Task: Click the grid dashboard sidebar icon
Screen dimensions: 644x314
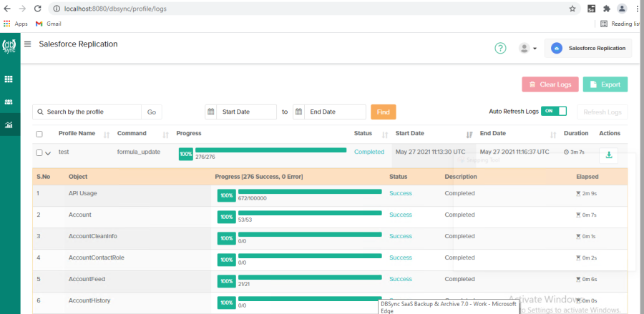Action: click(9, 79)
